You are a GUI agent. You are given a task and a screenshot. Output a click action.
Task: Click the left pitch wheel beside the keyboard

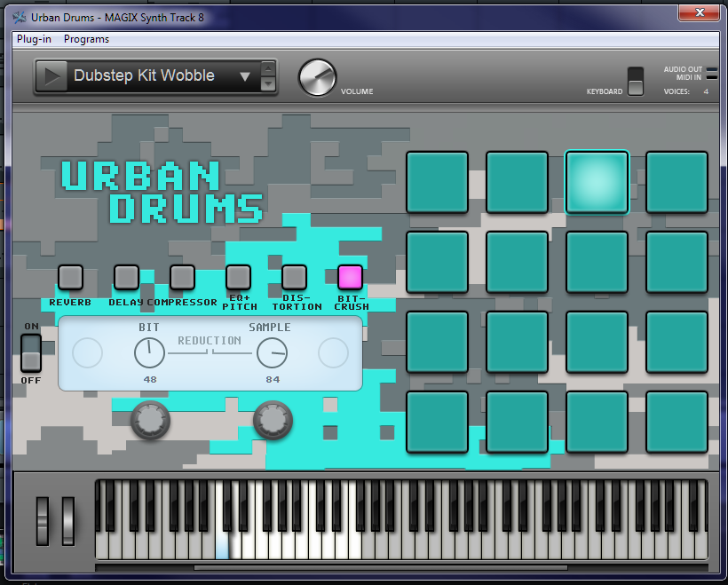(x=43, y=521)
